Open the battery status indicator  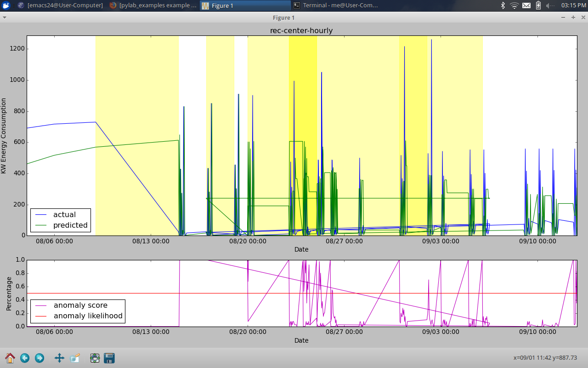[x=537, y=6]
